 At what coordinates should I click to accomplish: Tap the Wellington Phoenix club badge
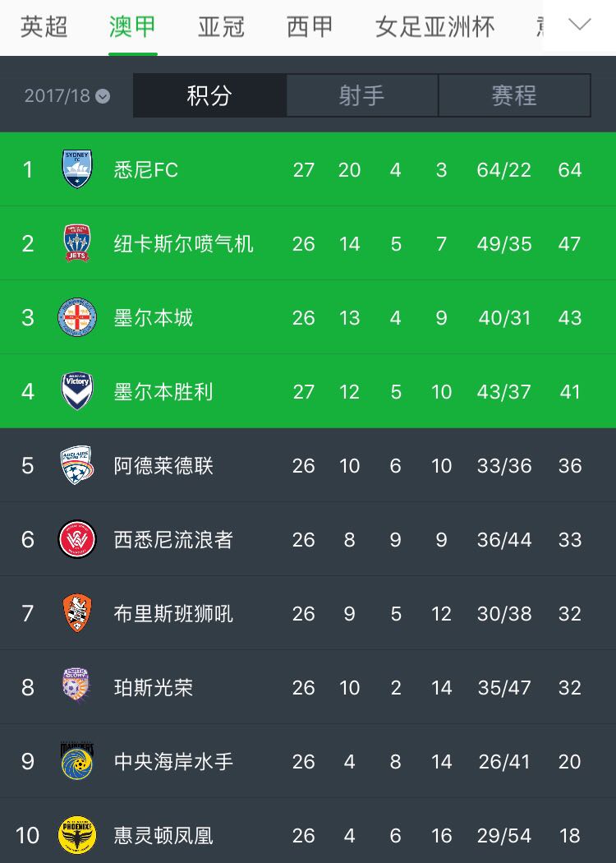[77, 835]
